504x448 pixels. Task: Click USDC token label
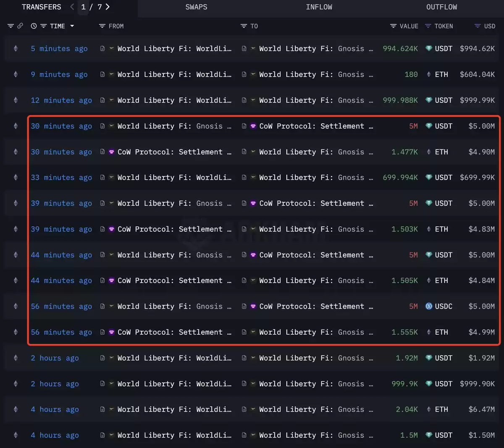tap(444, 307)
